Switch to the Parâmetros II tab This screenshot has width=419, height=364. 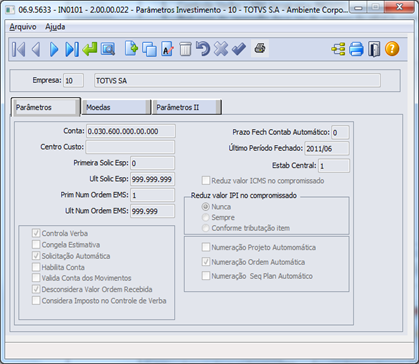[187, 107]
